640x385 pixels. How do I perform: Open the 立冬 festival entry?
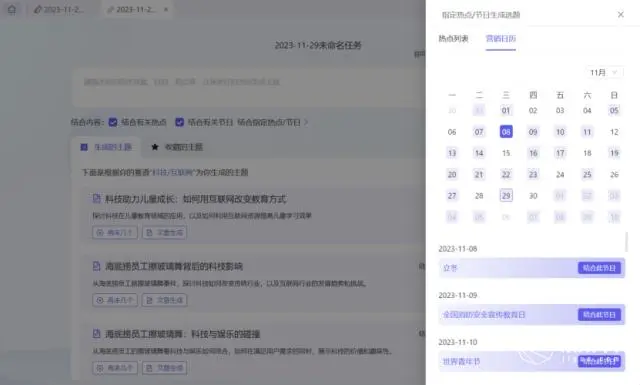click(x=531, y=268)
